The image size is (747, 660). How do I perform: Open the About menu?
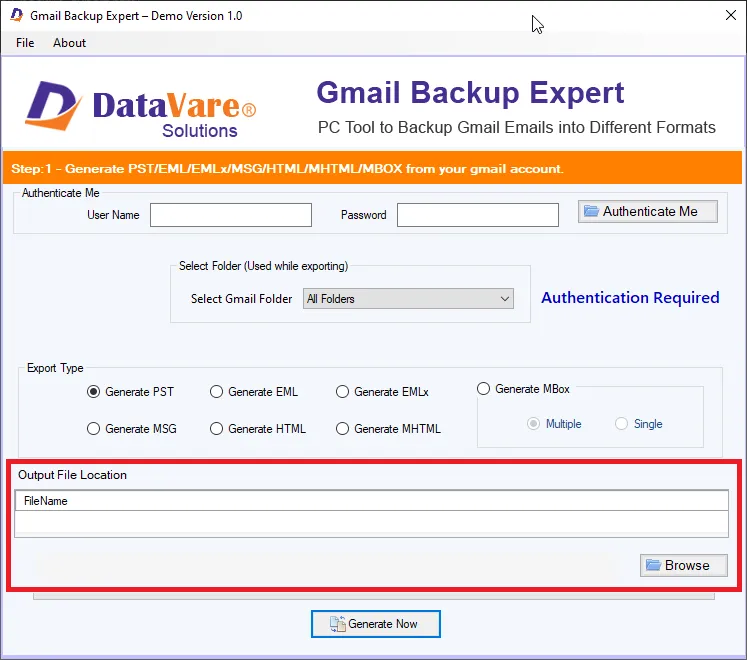pos(69,43)
